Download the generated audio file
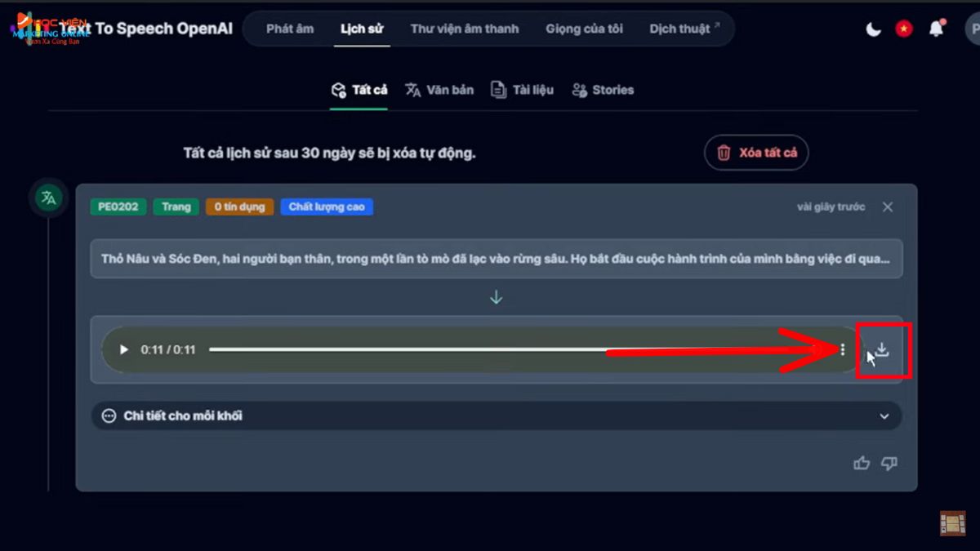Viewport: 980px width, 551px height. pyautogui.click(x=882, y=350)
